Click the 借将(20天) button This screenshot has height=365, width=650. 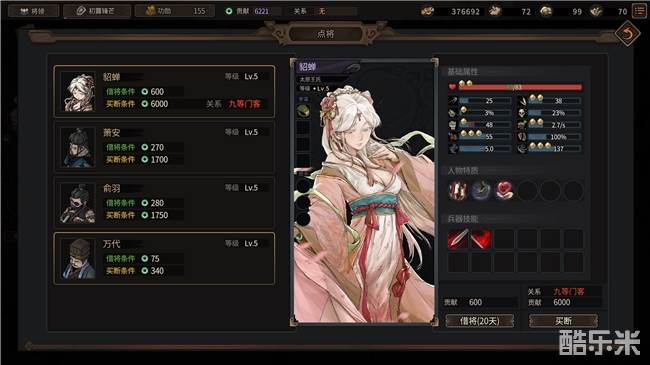480,321
